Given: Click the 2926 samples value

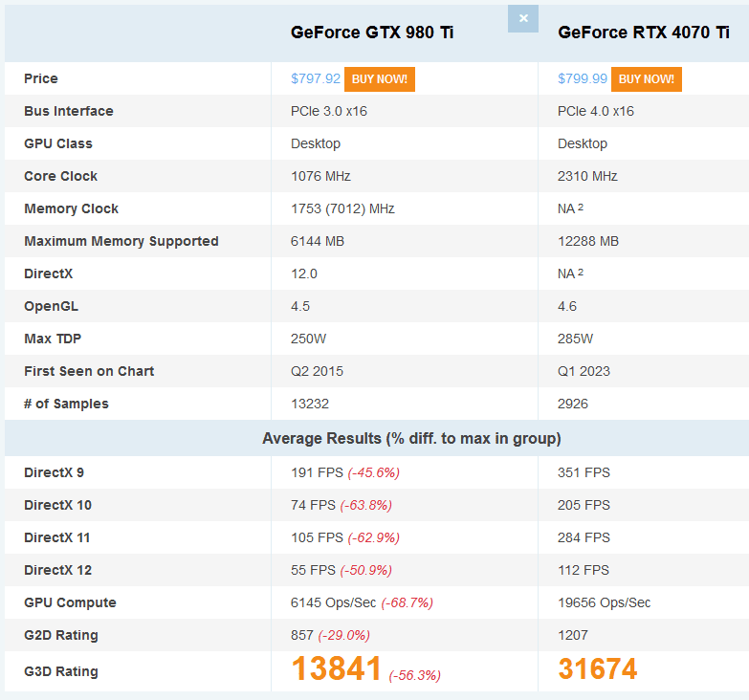Looking at the screenshot, I should [573, 404].
